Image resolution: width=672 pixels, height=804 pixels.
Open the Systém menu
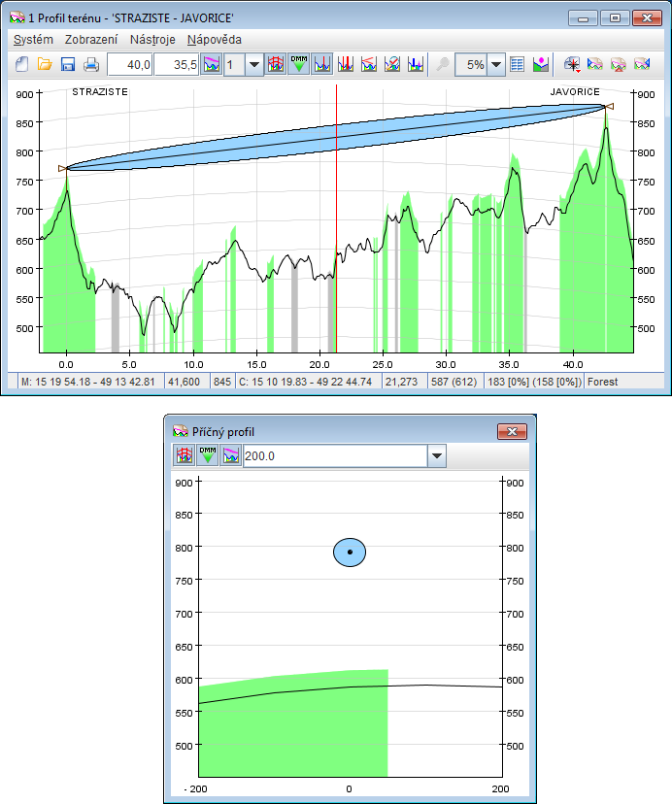33,40
